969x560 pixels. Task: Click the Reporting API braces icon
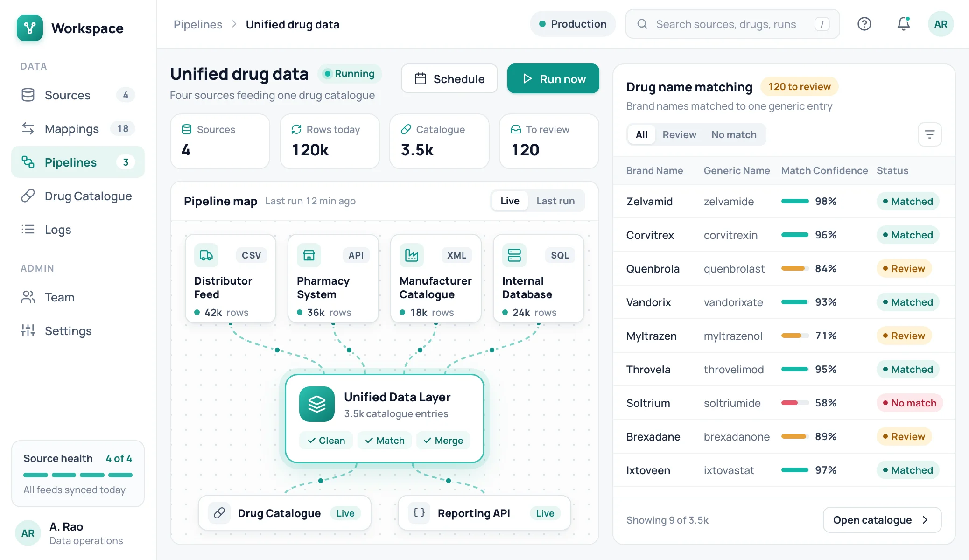click(419, 513)
